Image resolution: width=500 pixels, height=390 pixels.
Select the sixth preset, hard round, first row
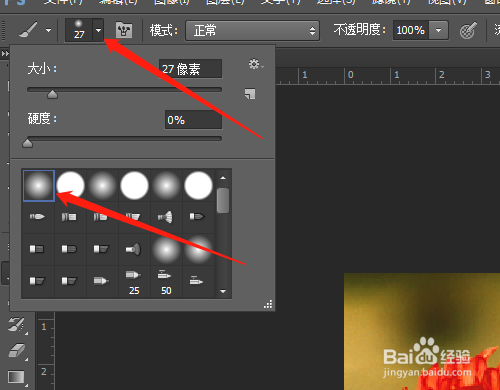coord(198,186)
